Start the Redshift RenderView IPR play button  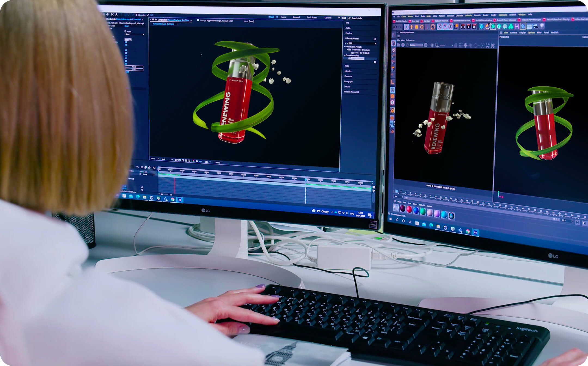pos(403,45)
